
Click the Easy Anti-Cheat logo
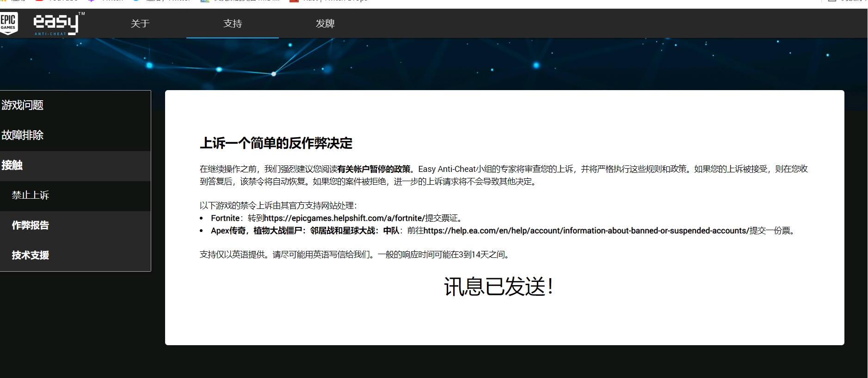point(59,24)
